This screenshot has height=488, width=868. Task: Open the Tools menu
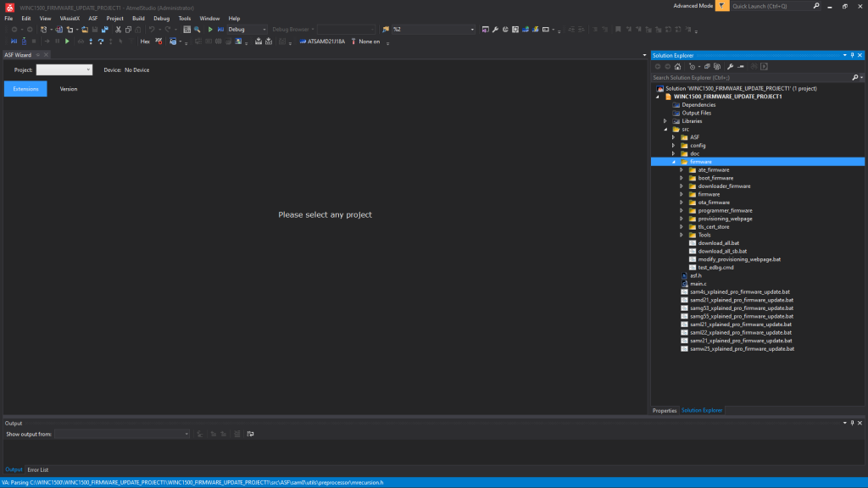point(184,19)
